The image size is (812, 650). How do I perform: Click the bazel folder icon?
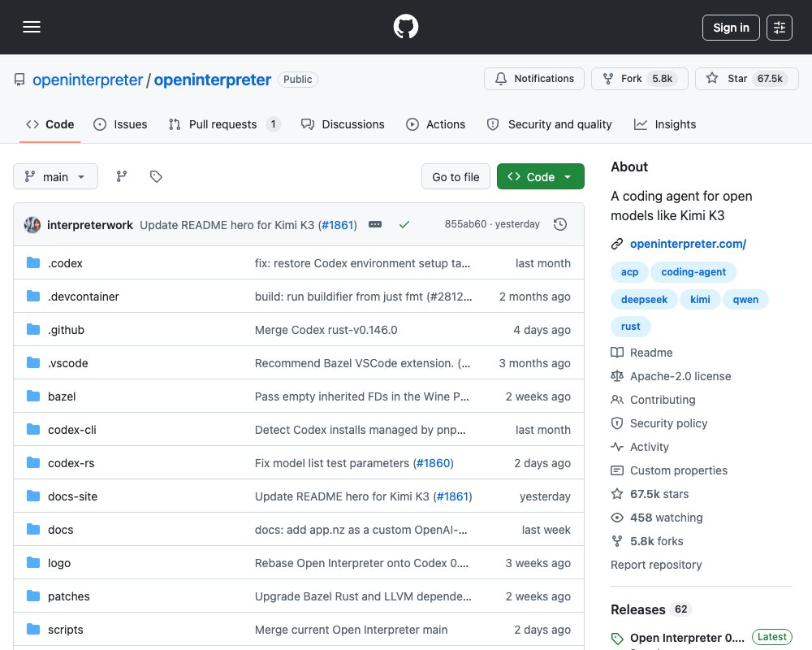[x=33, y=396]
